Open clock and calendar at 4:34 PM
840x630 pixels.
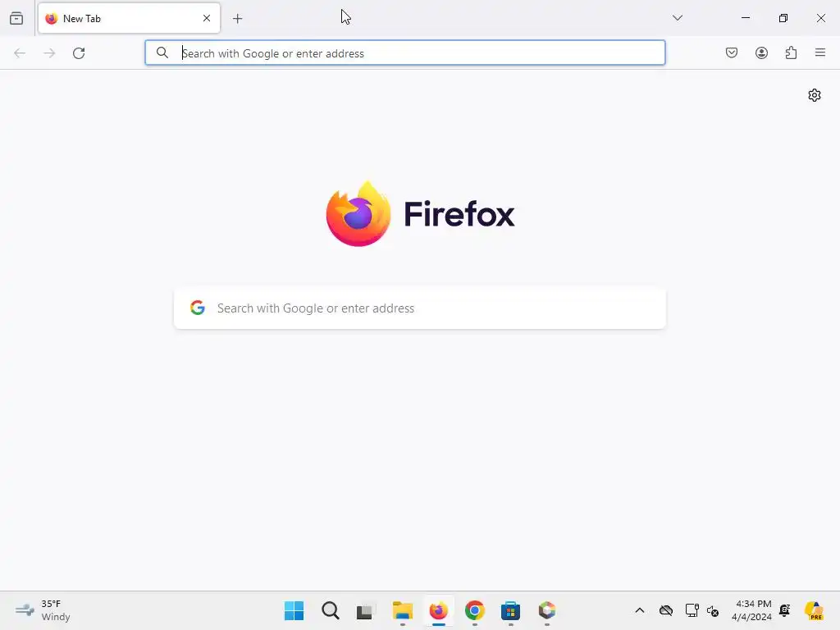tap(752, 610)
